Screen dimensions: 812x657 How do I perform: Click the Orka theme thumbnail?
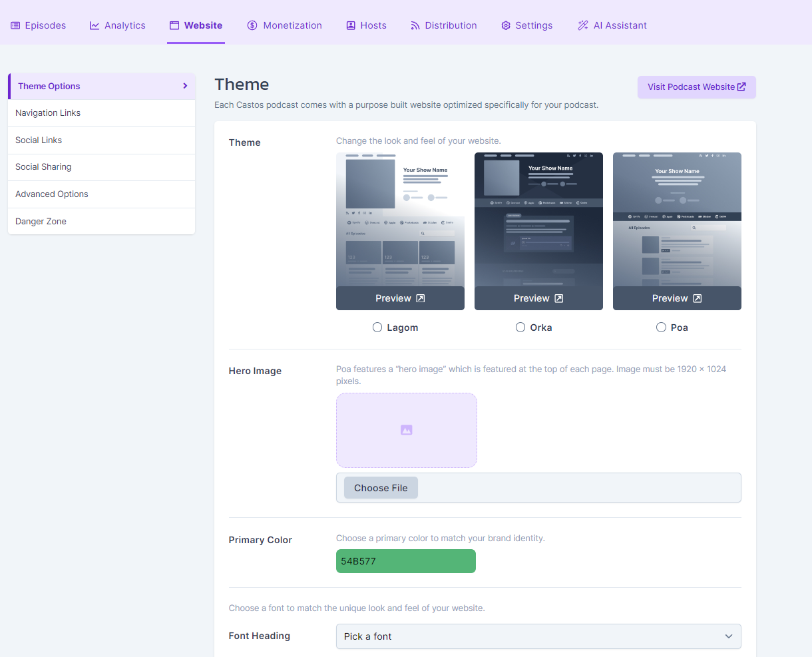pos(538,220)
